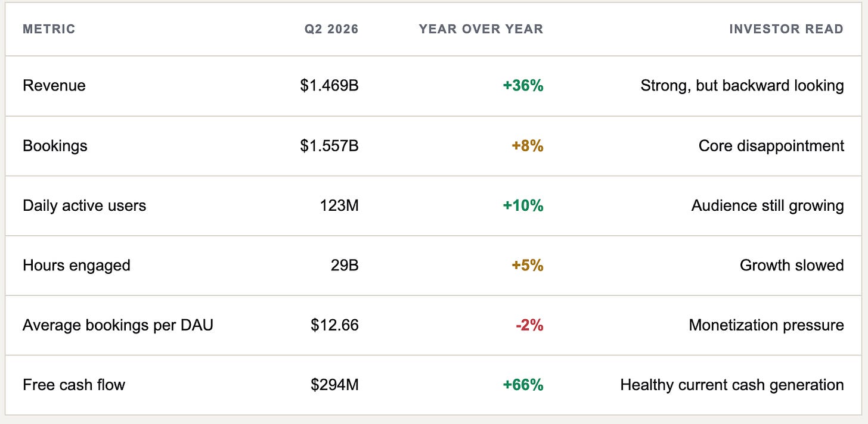Select the Core disappointment text

tap(771, 146)
